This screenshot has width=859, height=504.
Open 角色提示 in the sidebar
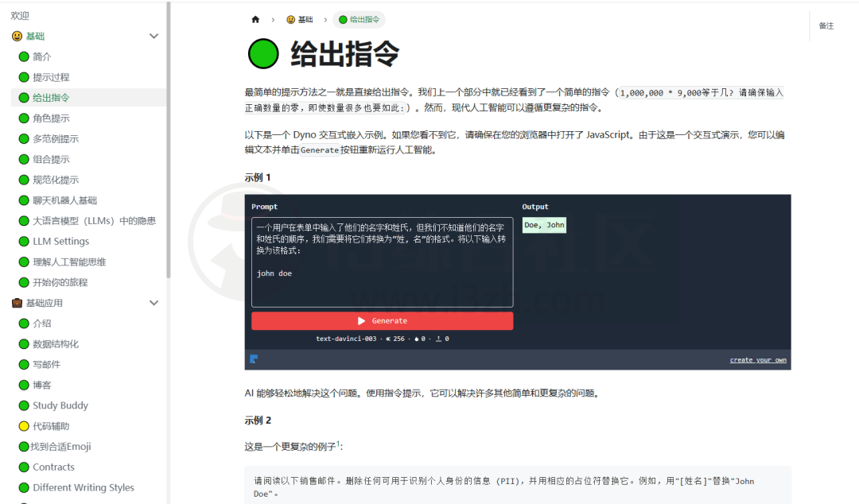tap(51, 118)
